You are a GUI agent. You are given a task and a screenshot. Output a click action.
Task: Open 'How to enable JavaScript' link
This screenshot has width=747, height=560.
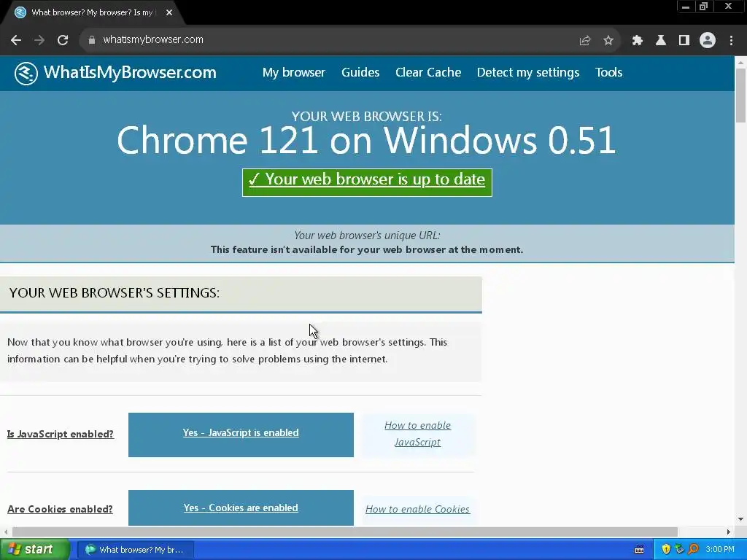417,434
